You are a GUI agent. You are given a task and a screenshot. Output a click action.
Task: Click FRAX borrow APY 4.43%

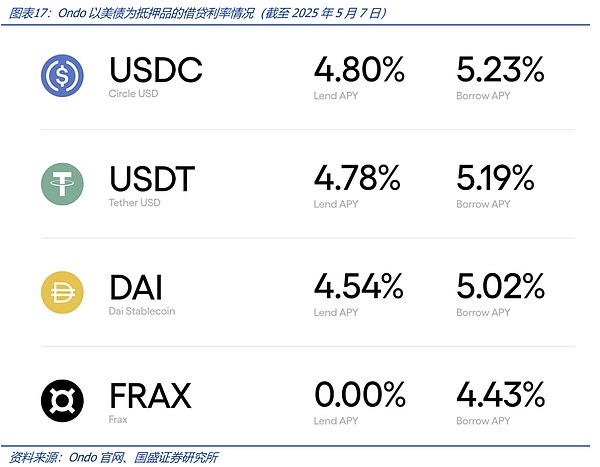coord(500,395)
